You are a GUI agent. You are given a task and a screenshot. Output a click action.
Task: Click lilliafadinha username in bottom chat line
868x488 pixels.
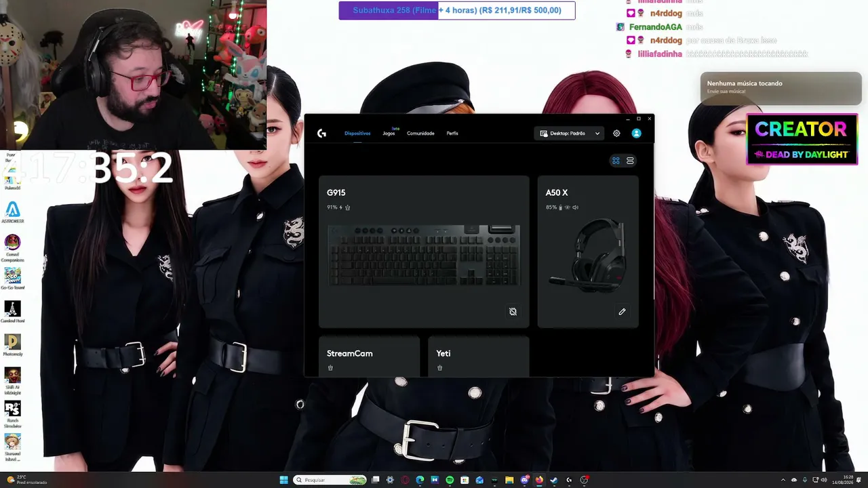pos(660,54)
